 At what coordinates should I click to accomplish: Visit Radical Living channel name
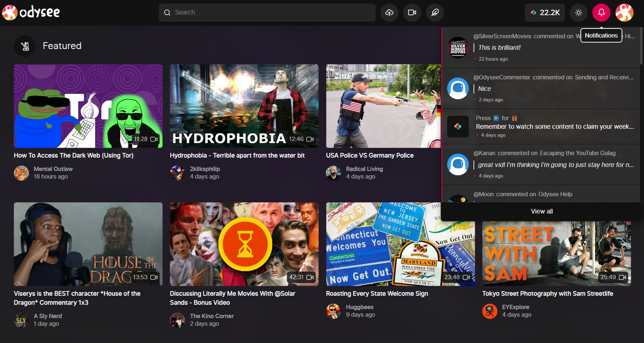coord(364,169)
